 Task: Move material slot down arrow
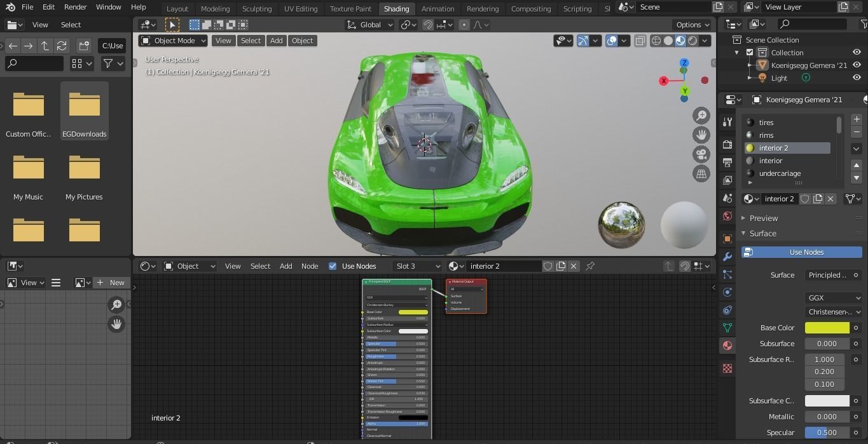click(x=857, y=177)
